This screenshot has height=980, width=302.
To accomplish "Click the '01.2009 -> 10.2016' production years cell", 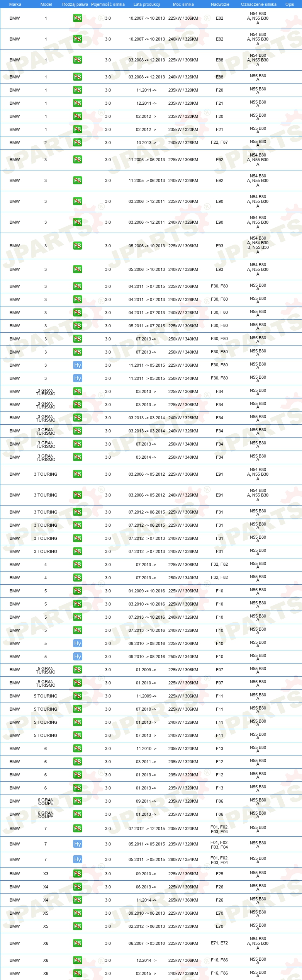I will [x=147, y=591].
